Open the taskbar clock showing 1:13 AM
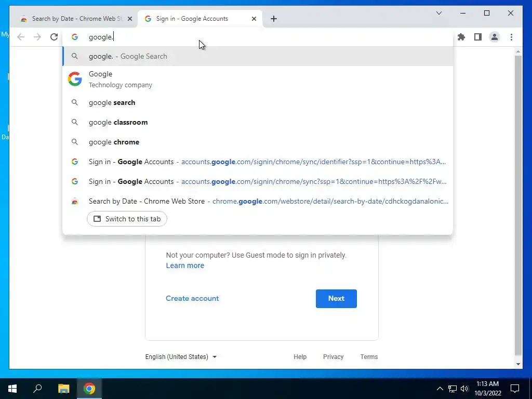The image size is (532, 399). (x=487, y=389)
